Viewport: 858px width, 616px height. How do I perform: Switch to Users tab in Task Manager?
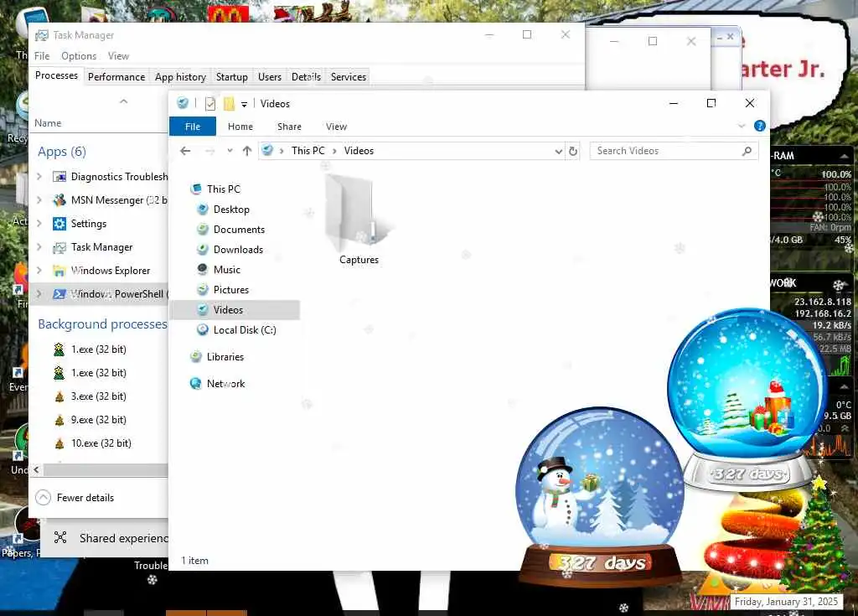pos(269,76)
